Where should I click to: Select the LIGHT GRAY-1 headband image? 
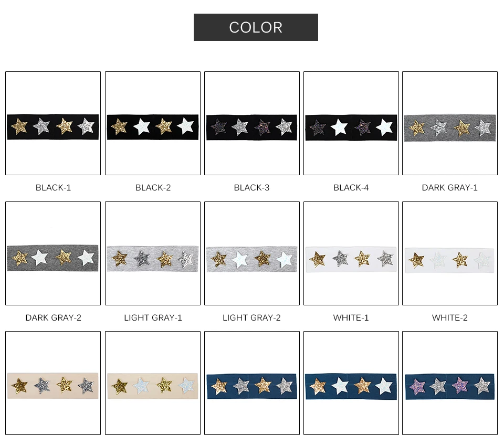pos(153,253)
